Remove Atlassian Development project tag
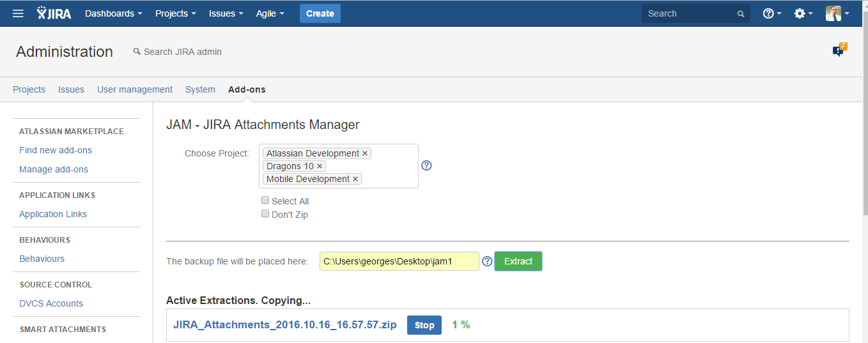 coord(365,153)
